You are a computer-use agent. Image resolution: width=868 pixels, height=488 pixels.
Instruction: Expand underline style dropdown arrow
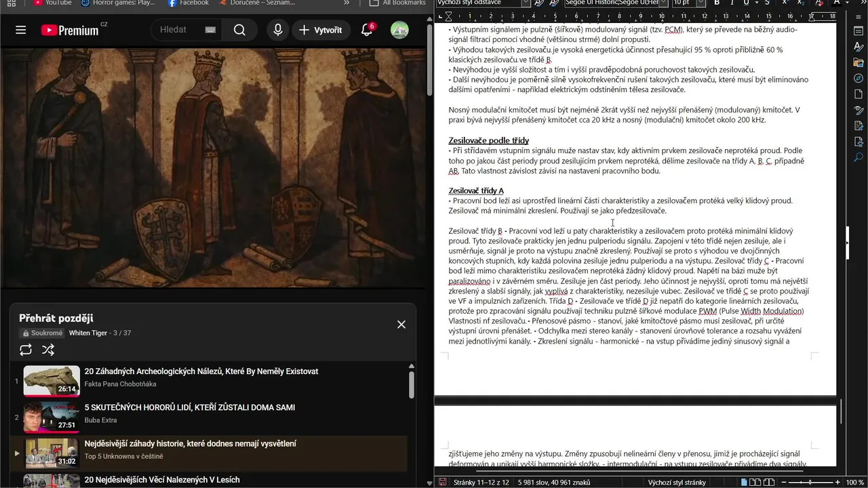pos(756,3)
